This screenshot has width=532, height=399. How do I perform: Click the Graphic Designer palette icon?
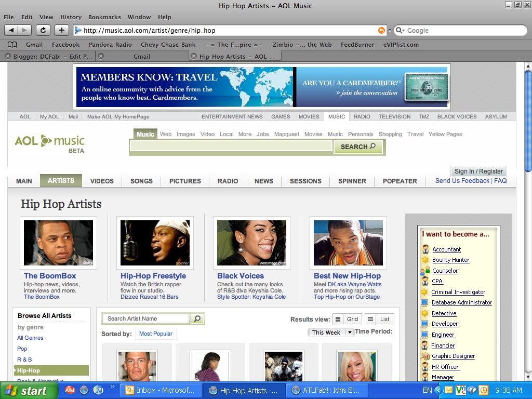(x=425, y=356)
